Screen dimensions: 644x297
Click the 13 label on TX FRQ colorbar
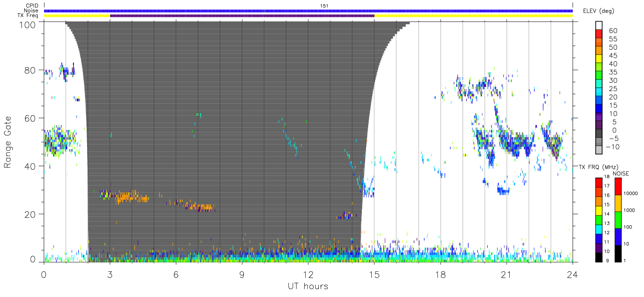(x=607, y=224)
